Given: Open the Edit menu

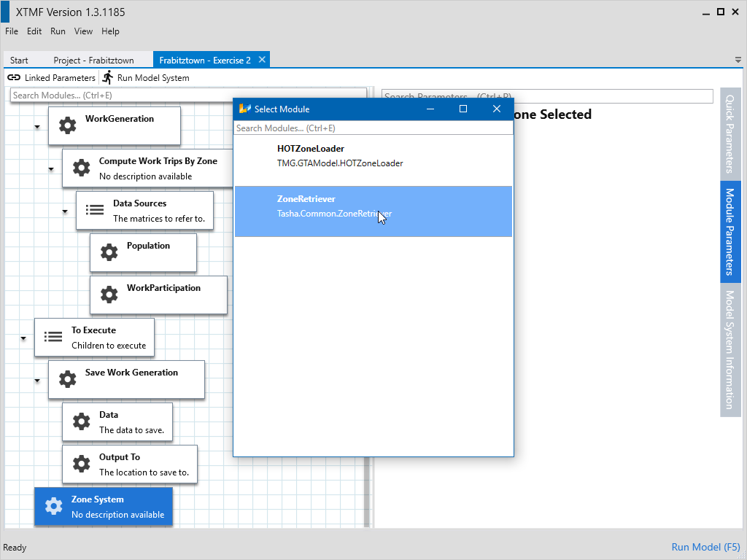Looking at the screenshot, I should (34, 31).
